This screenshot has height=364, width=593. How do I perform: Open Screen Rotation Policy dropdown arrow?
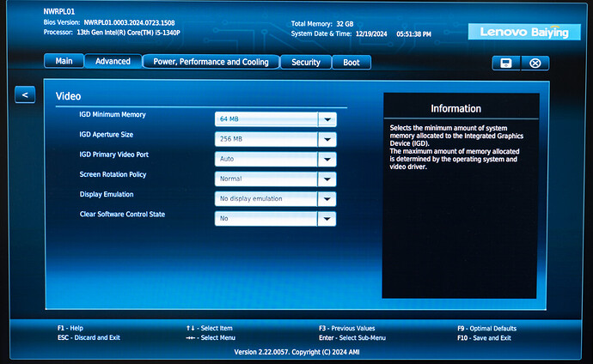tap(327, 179)
